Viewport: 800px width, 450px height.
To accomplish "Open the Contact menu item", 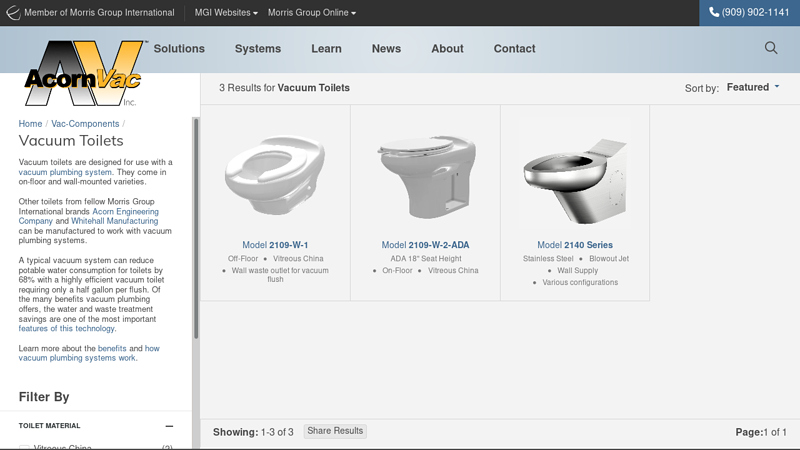I will [514, 48].
